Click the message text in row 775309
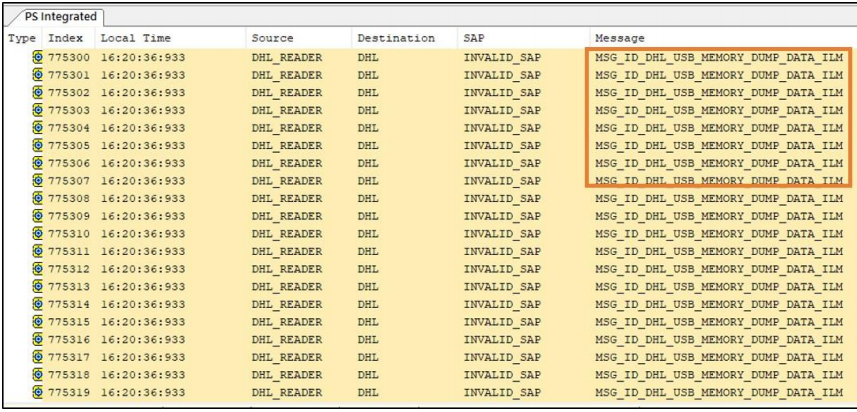This screenshot has width=857, height=412. [719, 216]
